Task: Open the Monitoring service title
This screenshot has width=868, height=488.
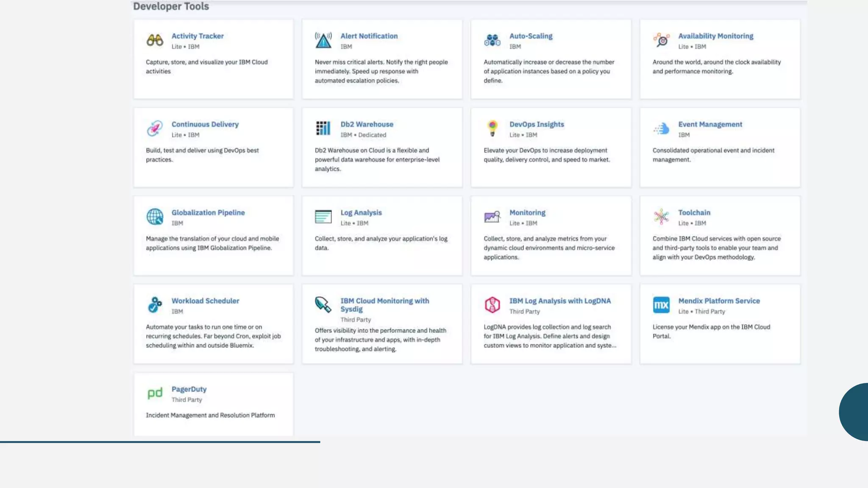Action: (x=527, y=213)
